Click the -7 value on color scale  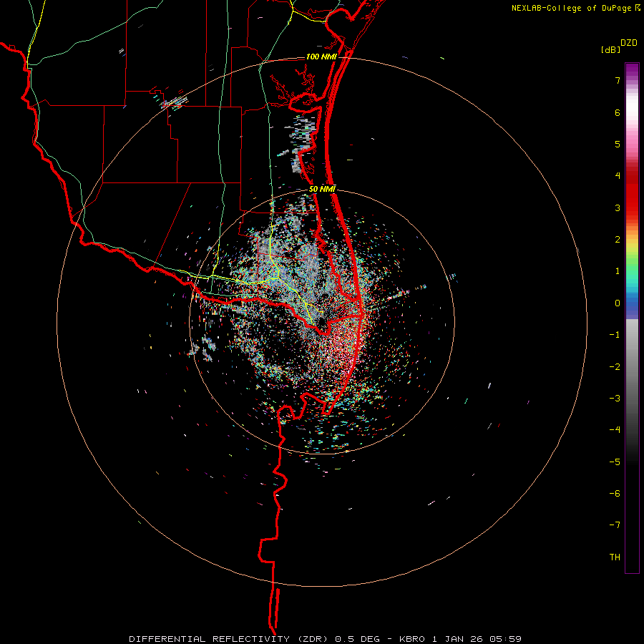615,525
